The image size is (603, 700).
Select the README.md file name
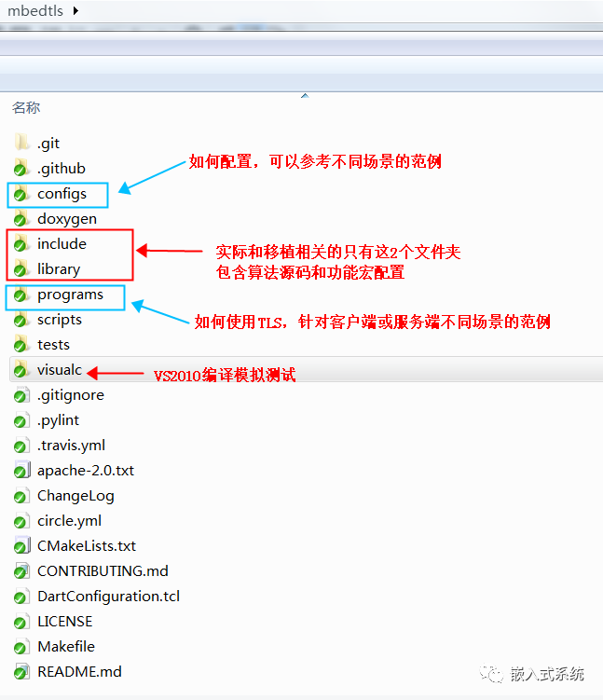pyautogui.click(x=79, y=671)
